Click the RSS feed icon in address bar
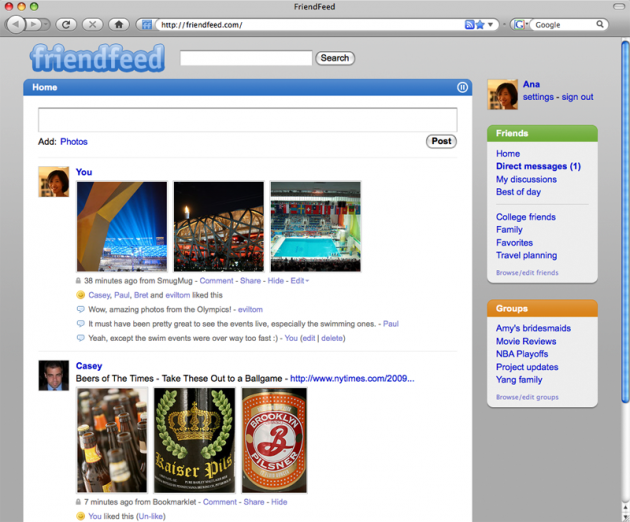This screenshot has height=522, width=630. (x=469, y=25)
